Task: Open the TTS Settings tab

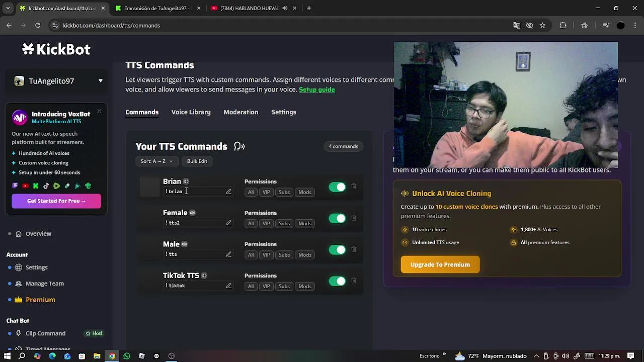Action: click(x=284, y=112)
